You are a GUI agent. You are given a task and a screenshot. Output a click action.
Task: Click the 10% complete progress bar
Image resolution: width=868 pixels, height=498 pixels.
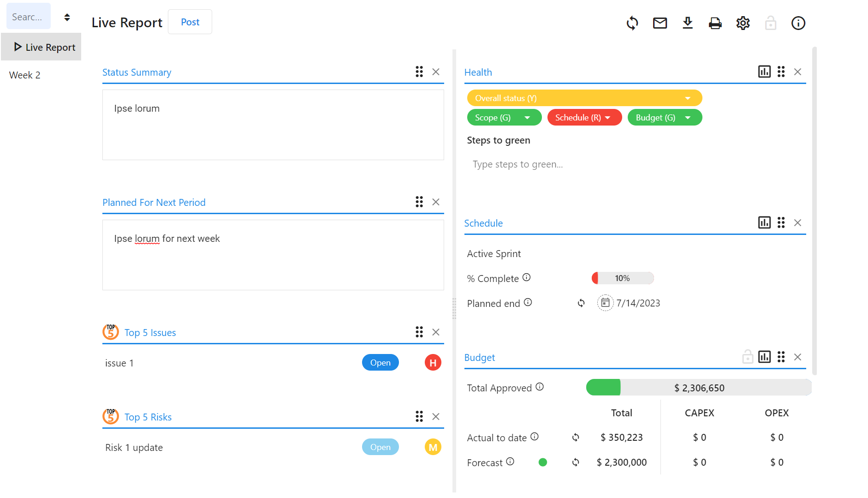coord(622,278)
